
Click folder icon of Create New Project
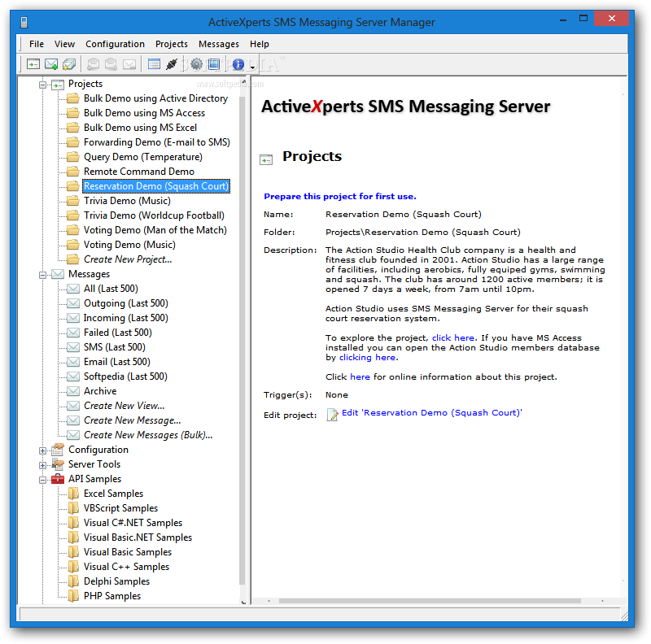point(73,259)
